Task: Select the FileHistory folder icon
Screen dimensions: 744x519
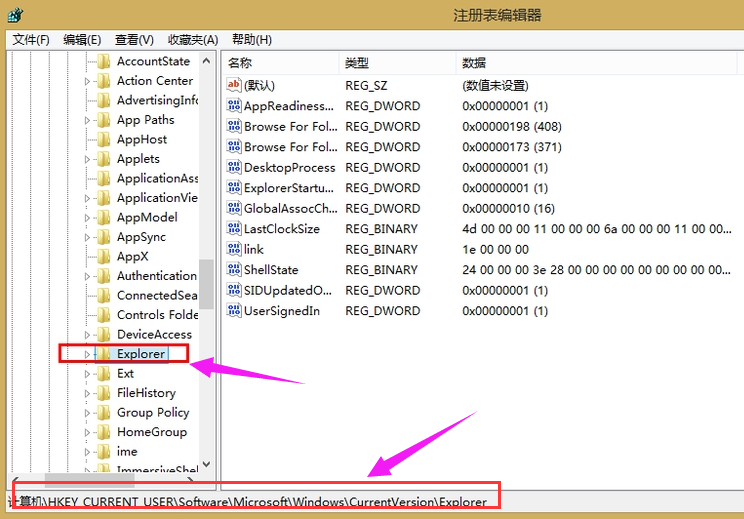Action: tap(104, 393)
